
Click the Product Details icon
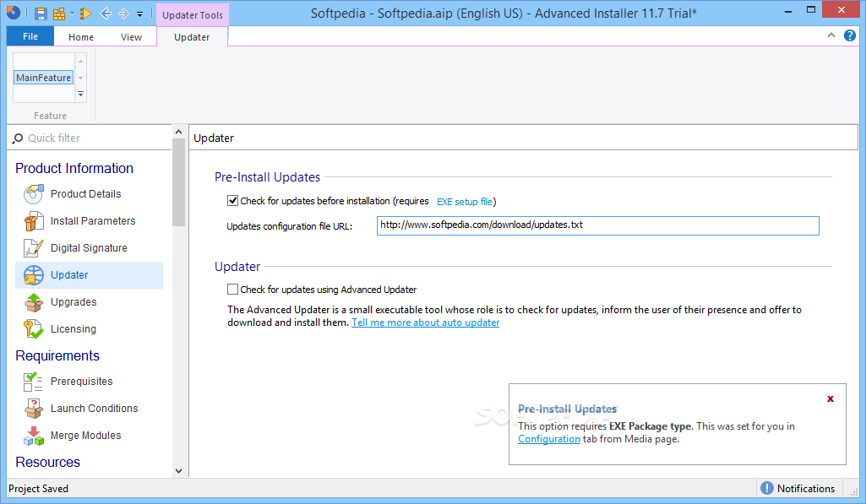point(33,194)
